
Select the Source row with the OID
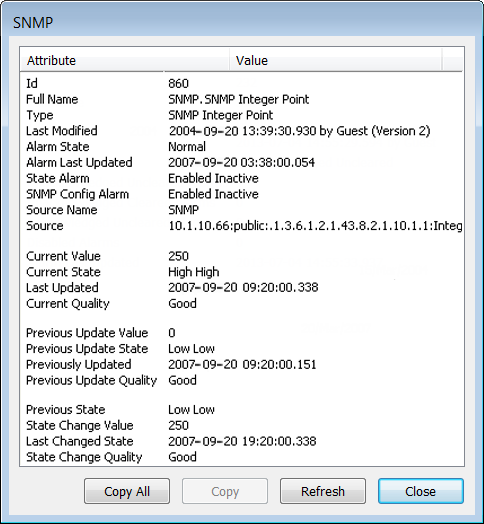(241, 226)
